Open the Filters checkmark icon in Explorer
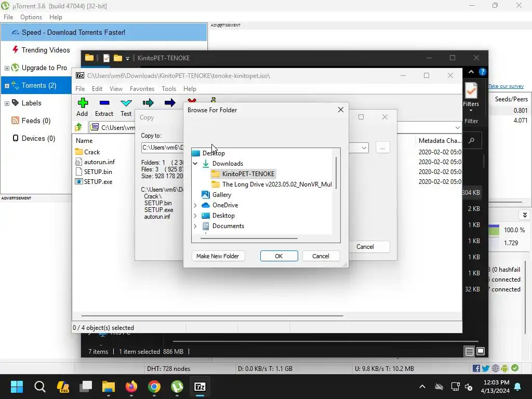The image size is (532, 399). tap(471, 91)
